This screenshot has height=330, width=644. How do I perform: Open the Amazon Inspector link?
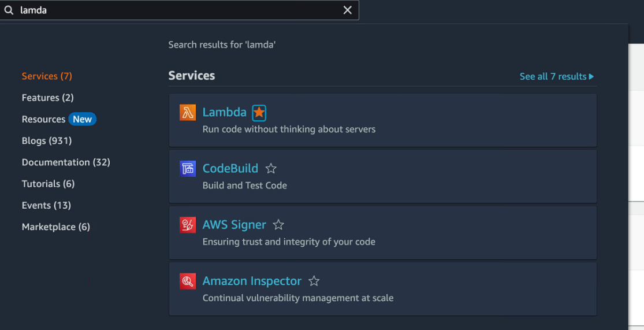pyautogui.click(x=252, y=281)
